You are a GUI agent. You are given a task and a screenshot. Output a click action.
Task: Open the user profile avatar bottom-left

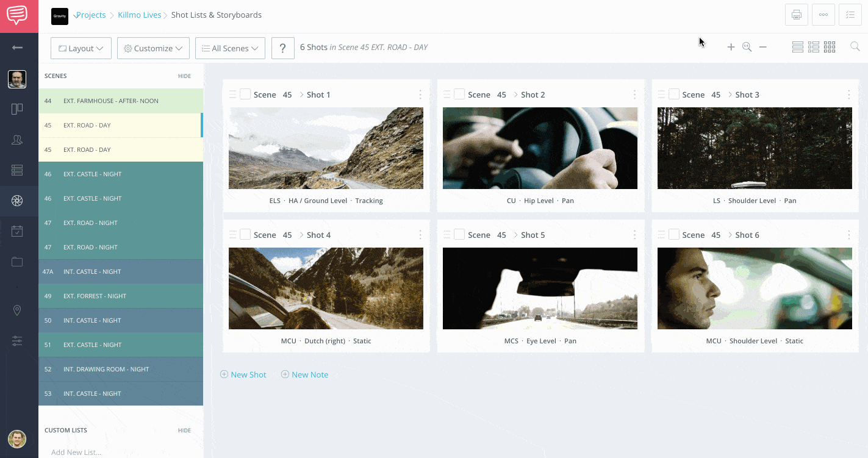tap(17, 439)
